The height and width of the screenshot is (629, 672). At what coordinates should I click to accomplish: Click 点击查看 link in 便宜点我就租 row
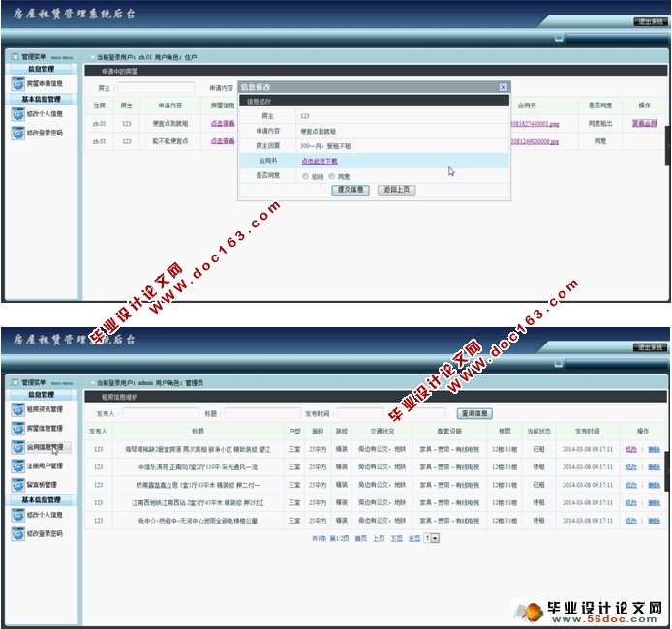pyautogui.click(x=223, y=123)
